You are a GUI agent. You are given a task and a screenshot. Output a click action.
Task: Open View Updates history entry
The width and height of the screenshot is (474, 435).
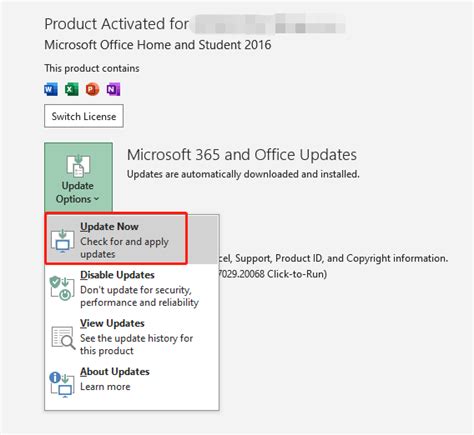(132, 337)
